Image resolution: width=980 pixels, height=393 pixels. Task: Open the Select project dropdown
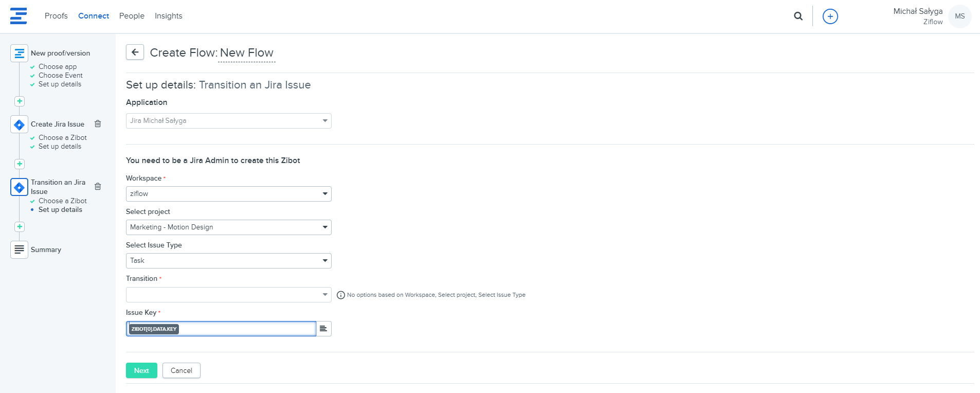click(x=228, y=227)
